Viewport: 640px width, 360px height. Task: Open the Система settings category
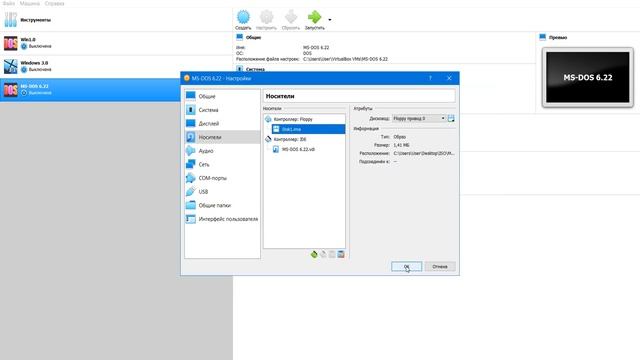(x=222, y=110)
